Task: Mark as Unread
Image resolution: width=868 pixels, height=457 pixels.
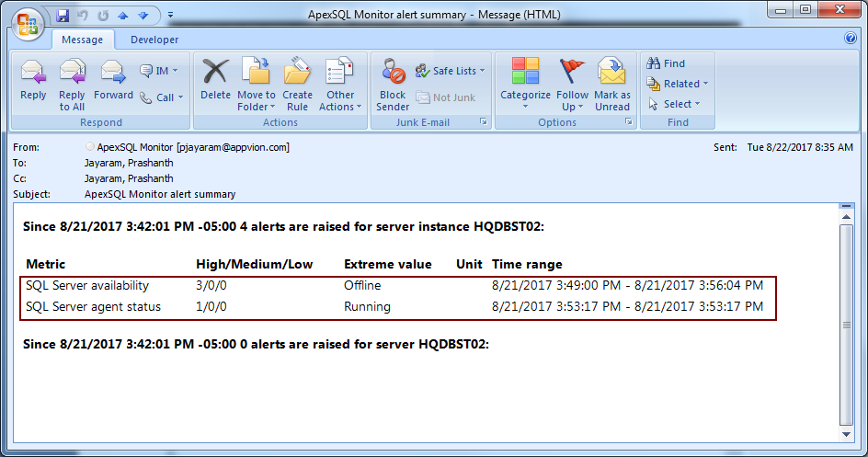Action: coord(612,83)
